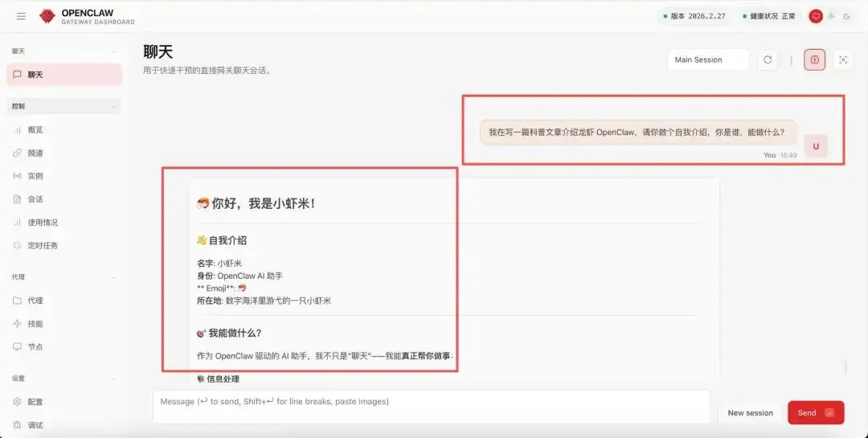Image resolution: width=868 pixels, height=438 pixels.
Task: View the 使用情况 usage page
Action: click(63, 223)
